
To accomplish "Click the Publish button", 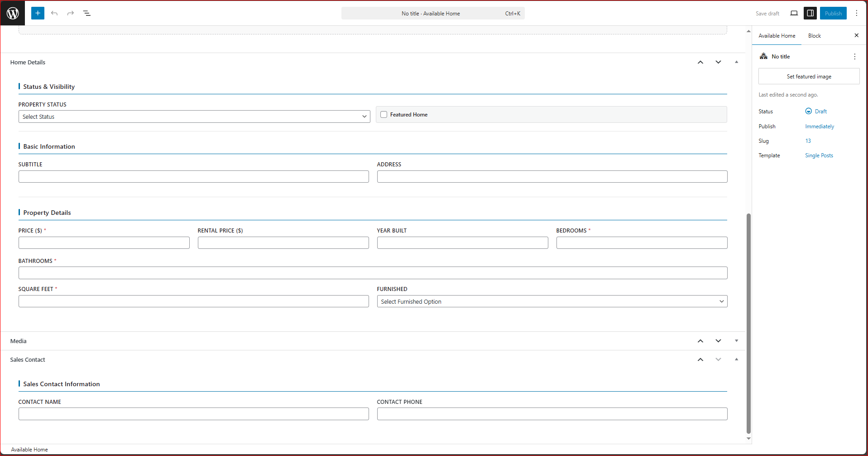I will [833, 13].
